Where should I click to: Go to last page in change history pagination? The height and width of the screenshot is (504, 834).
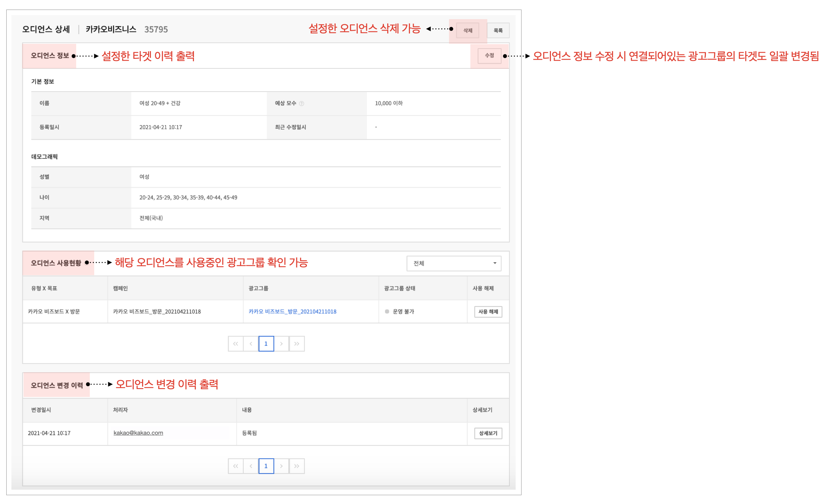coord(297,466)
